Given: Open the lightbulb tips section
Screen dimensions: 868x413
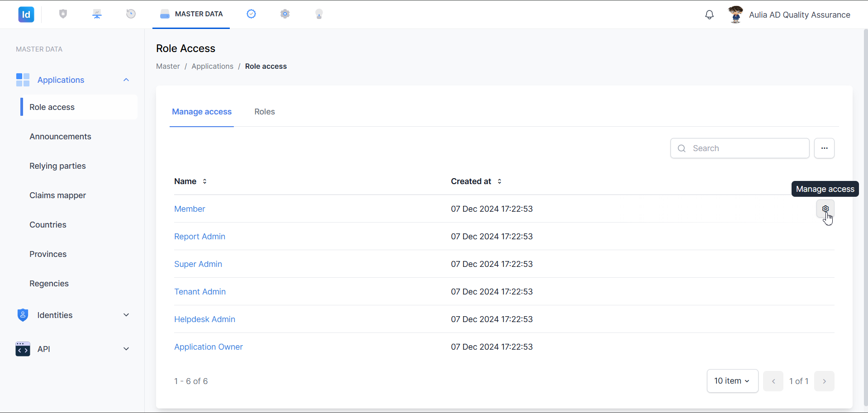Looking at the screenshot, I should [319, 14].
